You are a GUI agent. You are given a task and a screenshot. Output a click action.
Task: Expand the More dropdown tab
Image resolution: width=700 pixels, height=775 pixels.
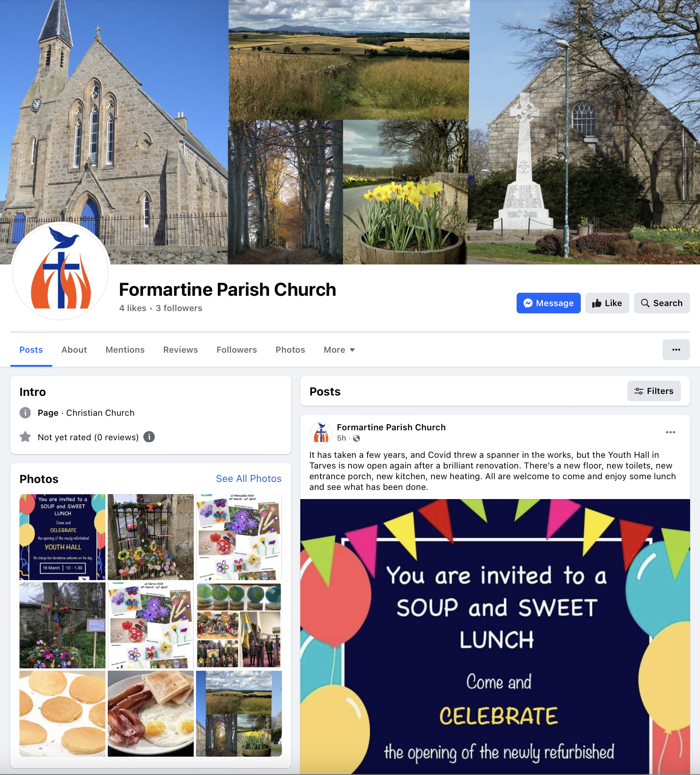[339, 349]
